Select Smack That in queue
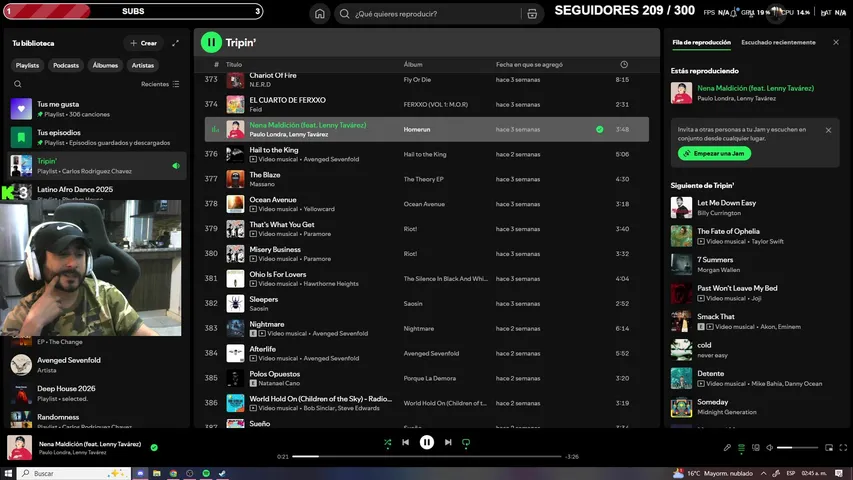Screen dimensions: 853x480 click(x=755, y=321)
